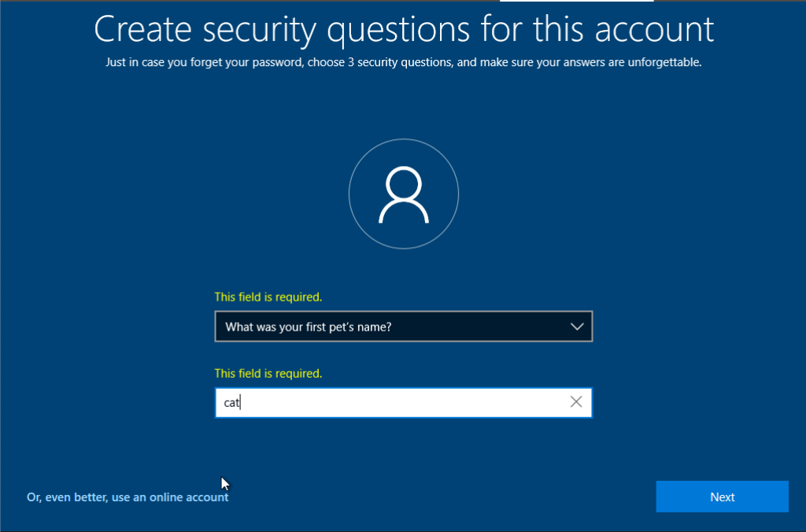Place cursor after "cat" in the answer box
This screenshot has height=532, width=806.
(241, 403)
